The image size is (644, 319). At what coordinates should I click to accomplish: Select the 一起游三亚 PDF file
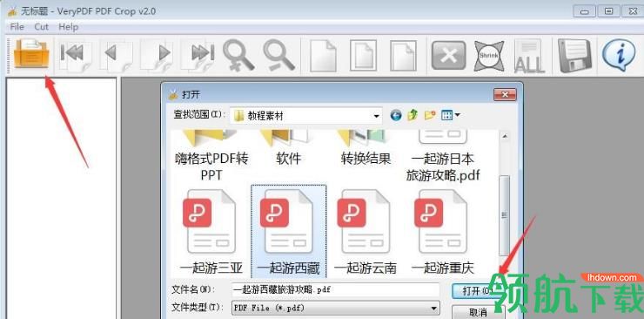point(211,232)
